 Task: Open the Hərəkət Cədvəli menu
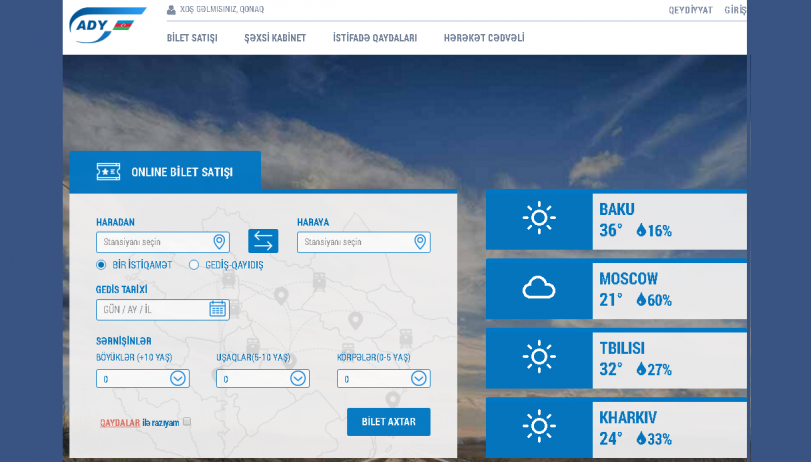[484, 38]
